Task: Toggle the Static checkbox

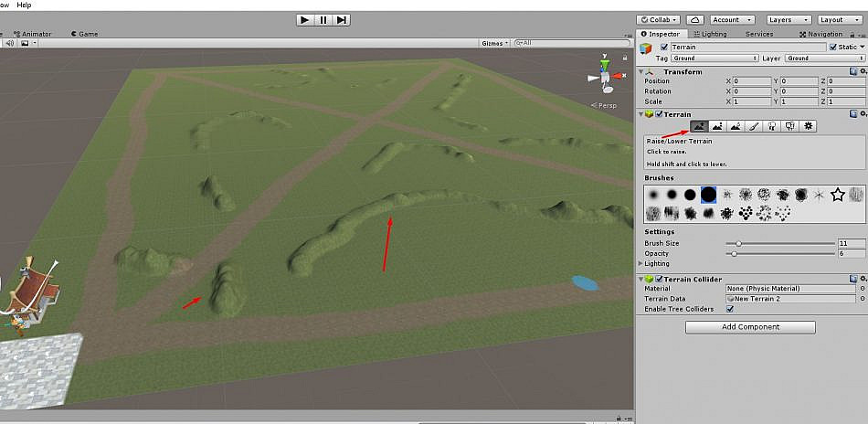Action: point(833,47)
